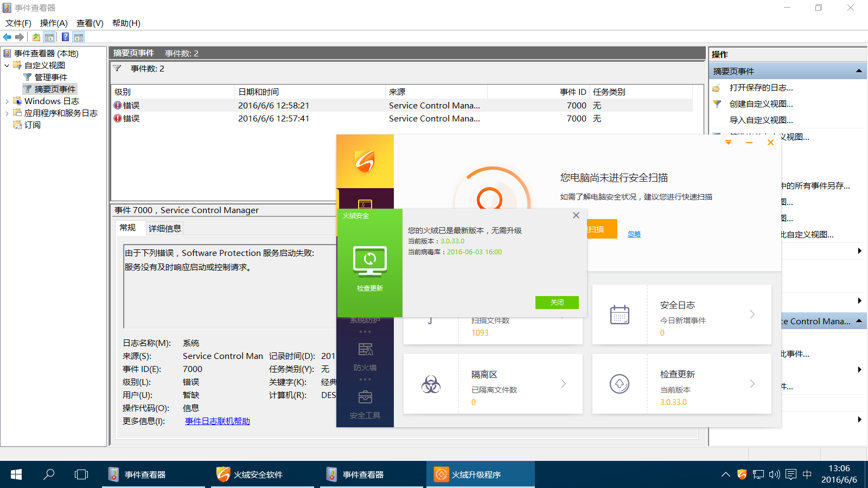Open the volume speaker tray icon
Screen dimensions: 868x488
pyautogui.click(x=775, y=474)
